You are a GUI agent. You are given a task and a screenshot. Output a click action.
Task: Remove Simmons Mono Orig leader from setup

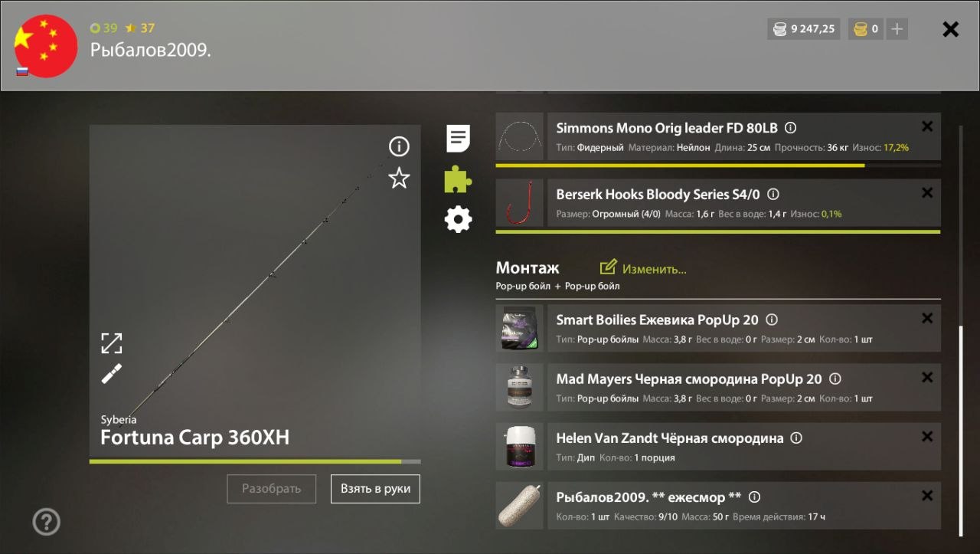(x=927, y=127)
